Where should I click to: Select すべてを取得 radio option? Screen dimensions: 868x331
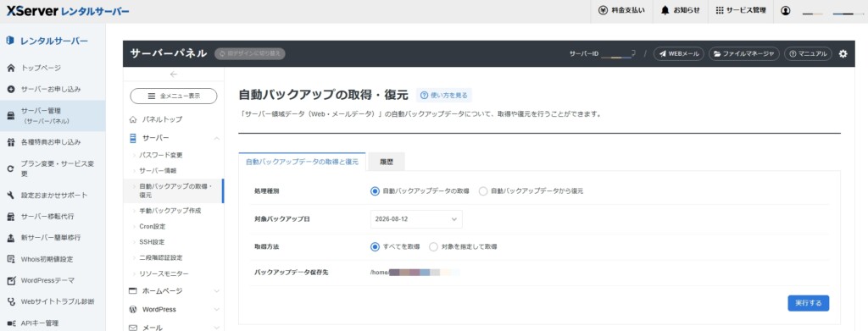point(375,246)
